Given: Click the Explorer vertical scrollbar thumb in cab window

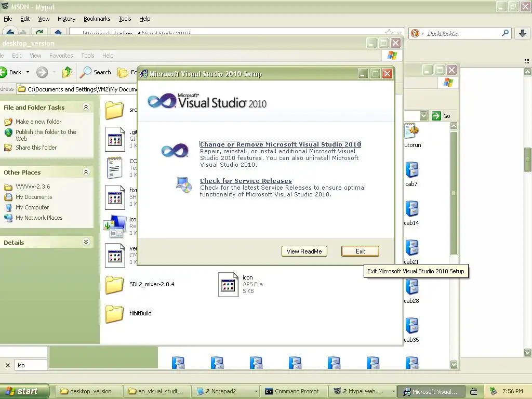Looking at the screenshot, I should (x=454, y=193).
